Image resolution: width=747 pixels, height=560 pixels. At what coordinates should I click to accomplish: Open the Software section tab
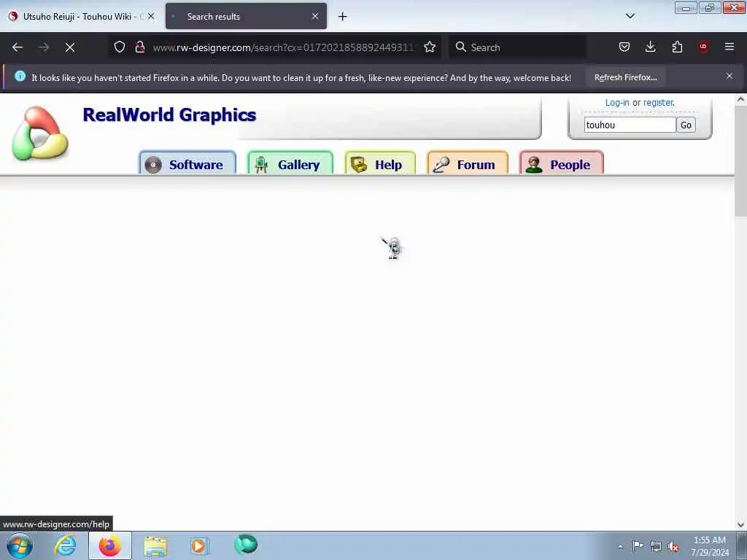click(x=187, y=163)
